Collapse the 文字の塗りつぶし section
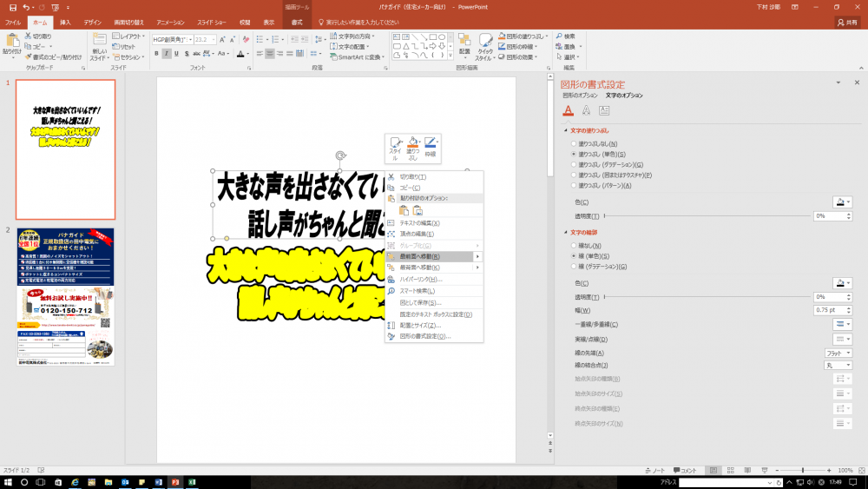Screen dimensions: 868x489 click(565, 130)
